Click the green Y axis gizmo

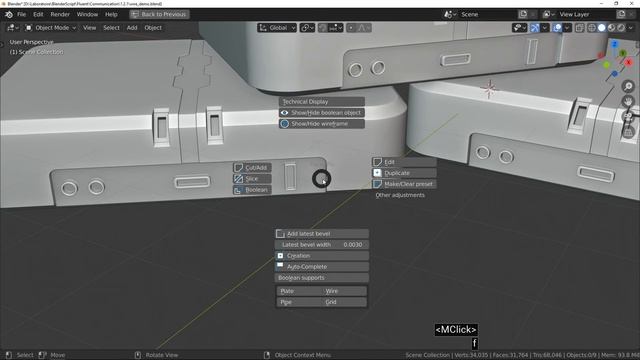pos(623,53)
